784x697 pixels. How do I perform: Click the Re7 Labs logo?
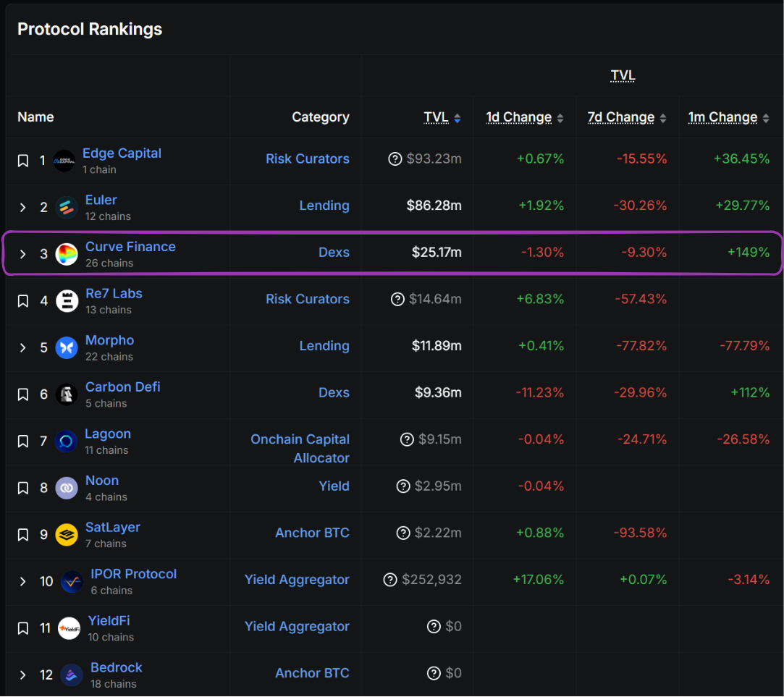67,301
